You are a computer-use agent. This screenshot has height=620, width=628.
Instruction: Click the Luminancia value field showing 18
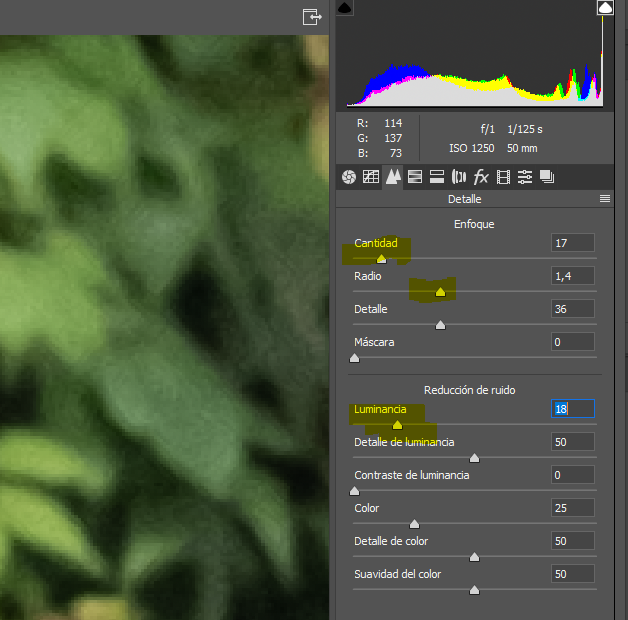tap(573, 409)
